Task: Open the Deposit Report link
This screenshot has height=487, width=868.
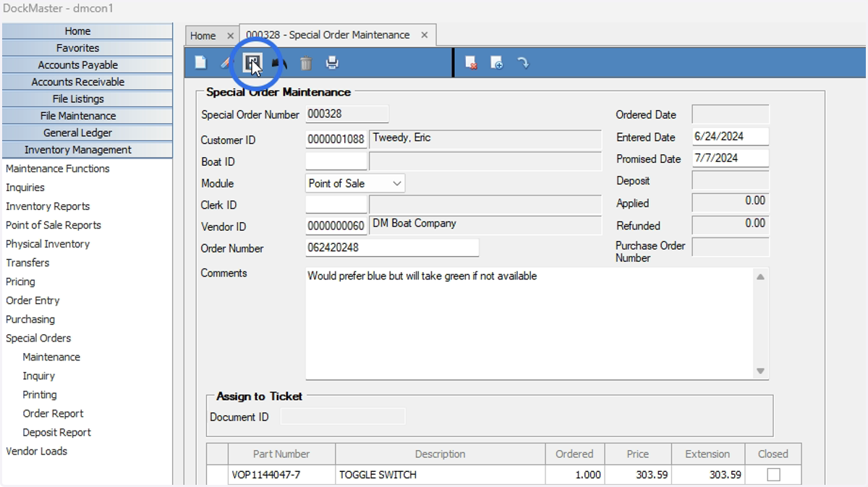Action: (x=57, y=432)
